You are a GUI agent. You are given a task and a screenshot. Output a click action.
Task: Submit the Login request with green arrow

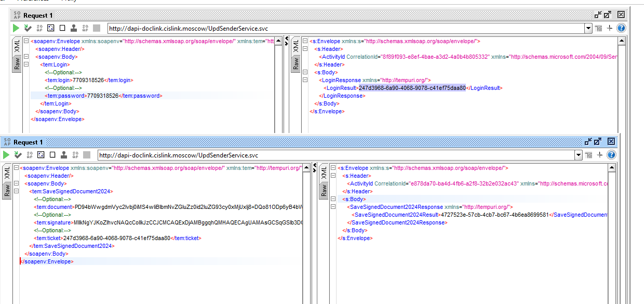click(16, 28)
